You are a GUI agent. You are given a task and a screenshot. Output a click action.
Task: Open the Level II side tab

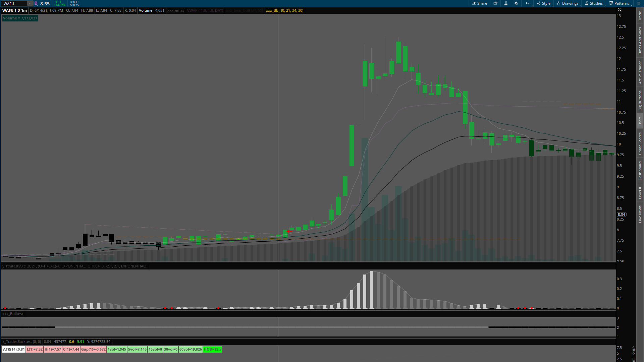[640, 193]
